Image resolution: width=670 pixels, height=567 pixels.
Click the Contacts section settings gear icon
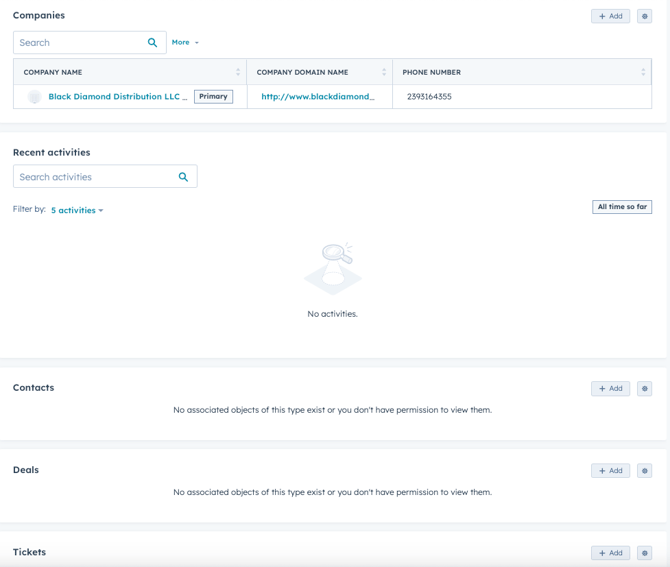[x=644, y=388]
